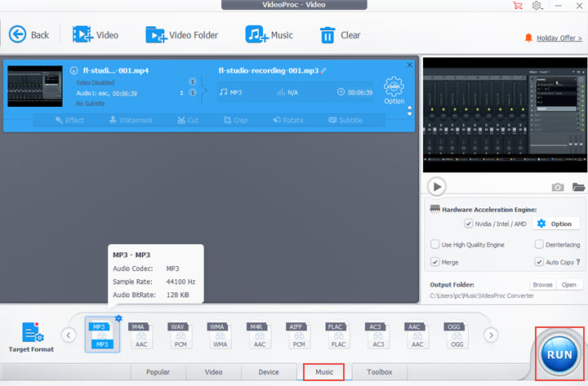This screenshot has height=386, width=588.
Task: Open the output folder
Action: [x=569, y=285]
